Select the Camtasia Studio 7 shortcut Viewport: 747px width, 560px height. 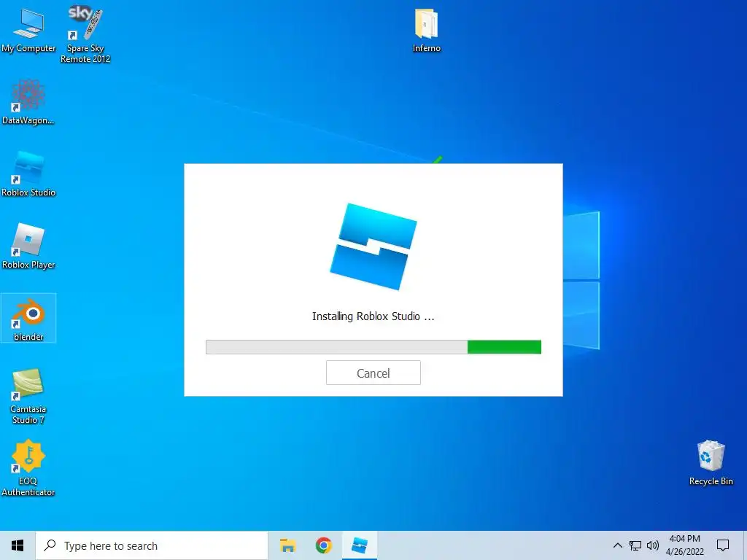pos(28,396)
